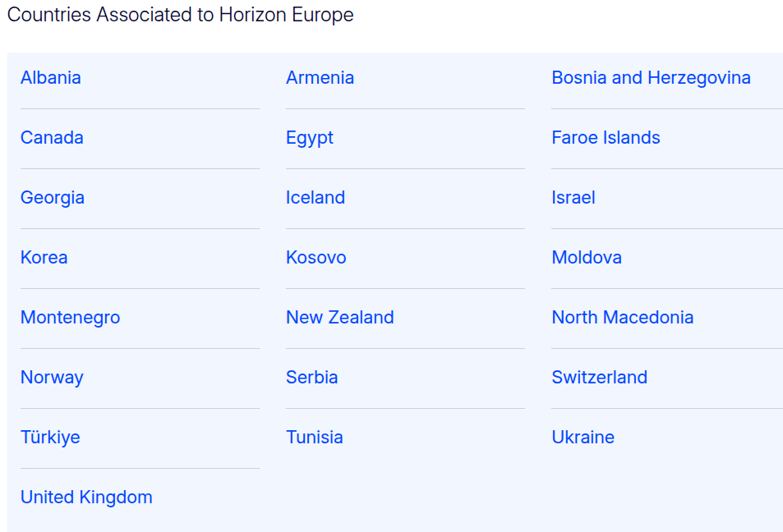783x532 pixels.
Task: Click the Iceland link
Action: click(x=316, y=198)
